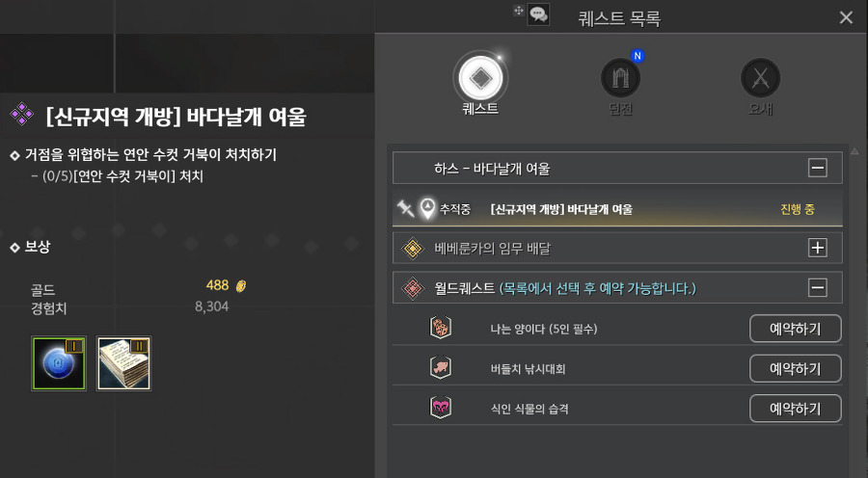Switch to the 던전 gate icon tab
The width and height of the screenshot is (868, 478).
click(x=620, y=78)
